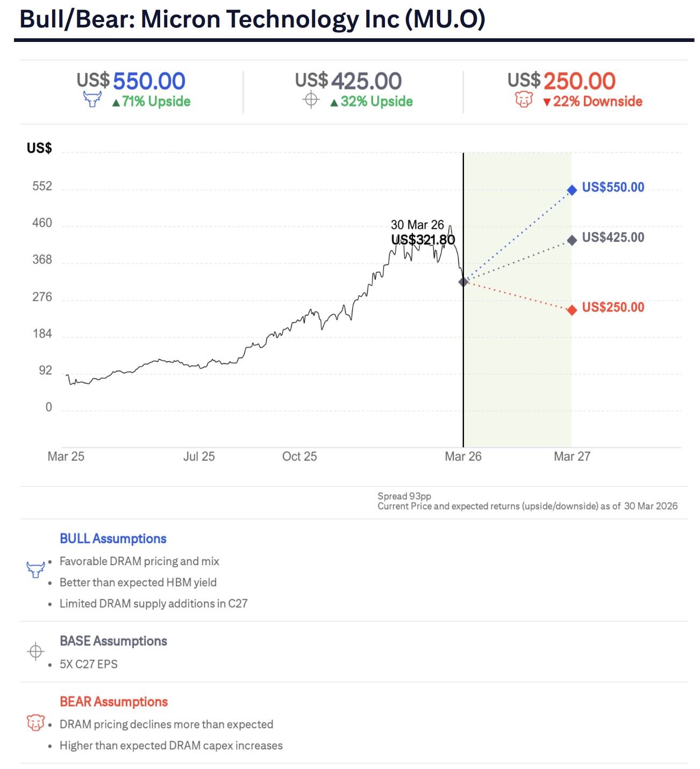Select the BEAR Assumptions heading
The height and width of the screenshot is (769, 700).
point(113,702)
